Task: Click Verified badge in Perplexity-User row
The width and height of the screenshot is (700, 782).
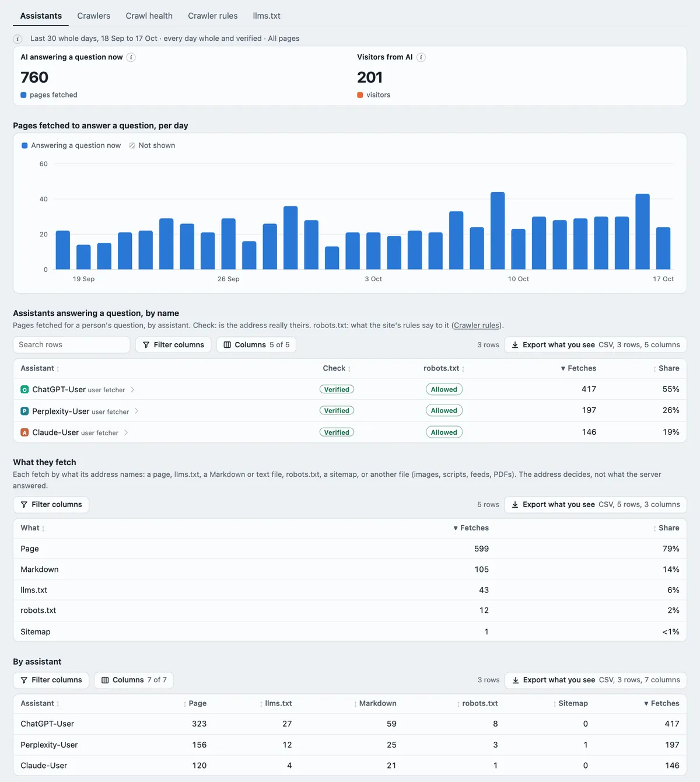Action: pyautogui.click(x=337, y=411)
